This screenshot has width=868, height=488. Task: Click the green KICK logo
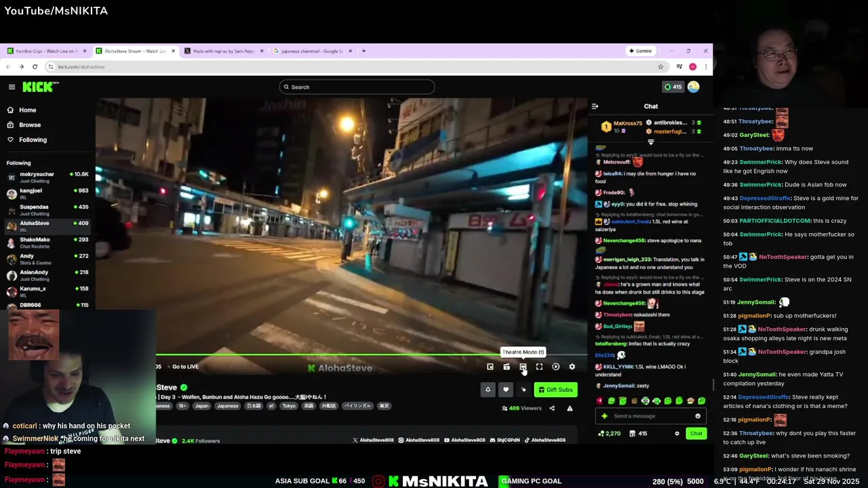click(x=40, y=87)
